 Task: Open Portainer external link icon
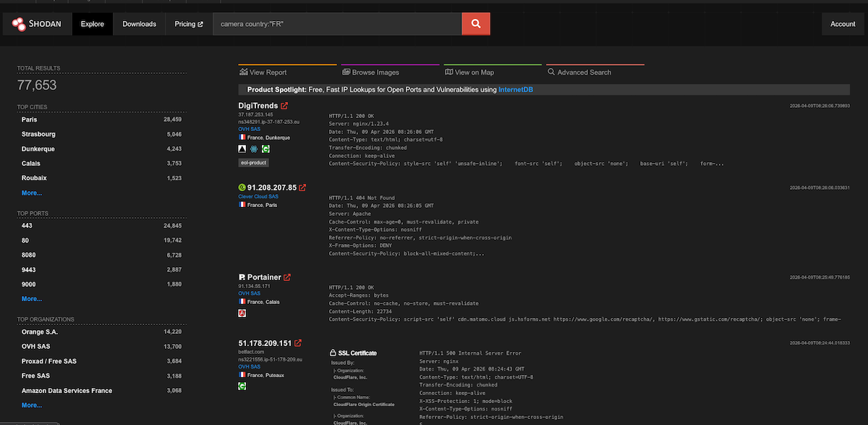coord(287,277)
